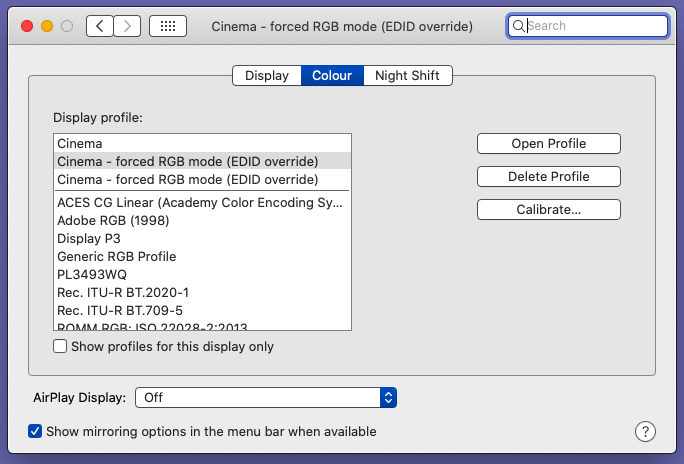Choose the Adobe RGB (1998) profile
This screenshot has width=684, height=464.
pyautogui.click(x=202, y=220)
